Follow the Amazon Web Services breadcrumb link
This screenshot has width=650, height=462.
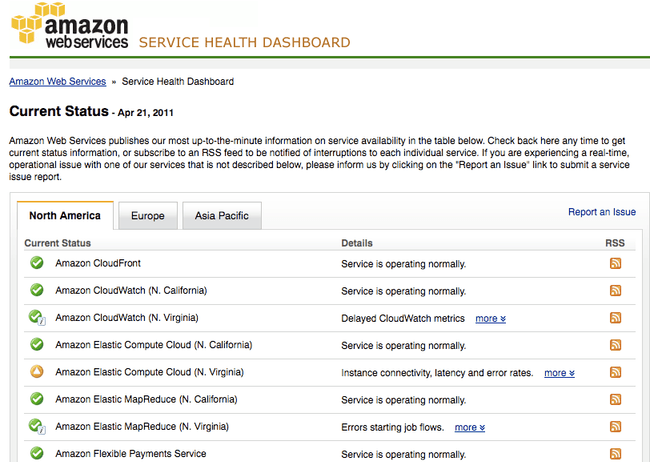pyautogui.click(x=58, y=82)
